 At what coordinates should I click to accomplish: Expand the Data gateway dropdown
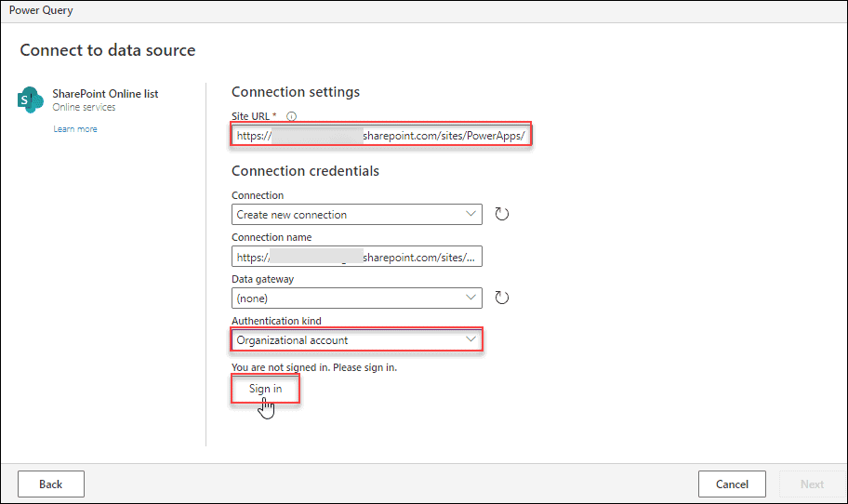click(357, 298)
